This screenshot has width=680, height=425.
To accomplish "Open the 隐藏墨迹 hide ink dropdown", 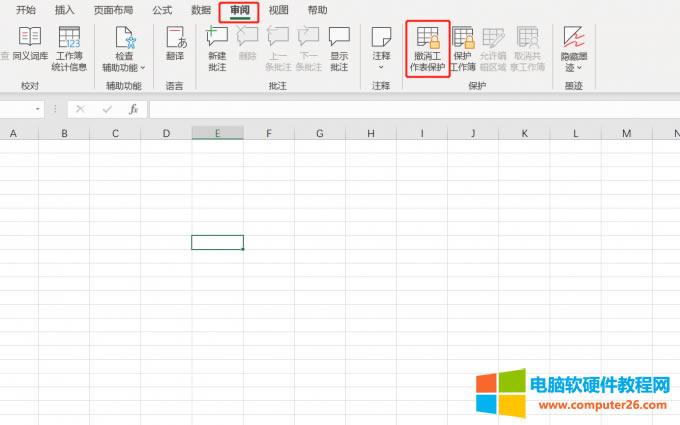I will click(x=573, y=49).
